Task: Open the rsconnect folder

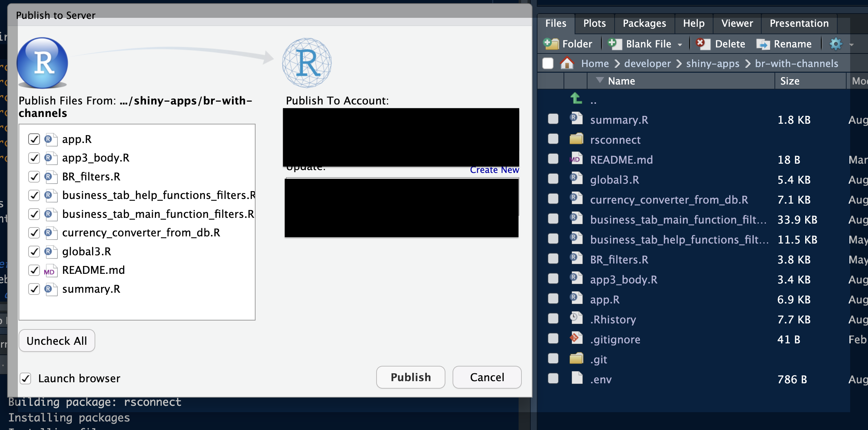Action: (616, 139)
